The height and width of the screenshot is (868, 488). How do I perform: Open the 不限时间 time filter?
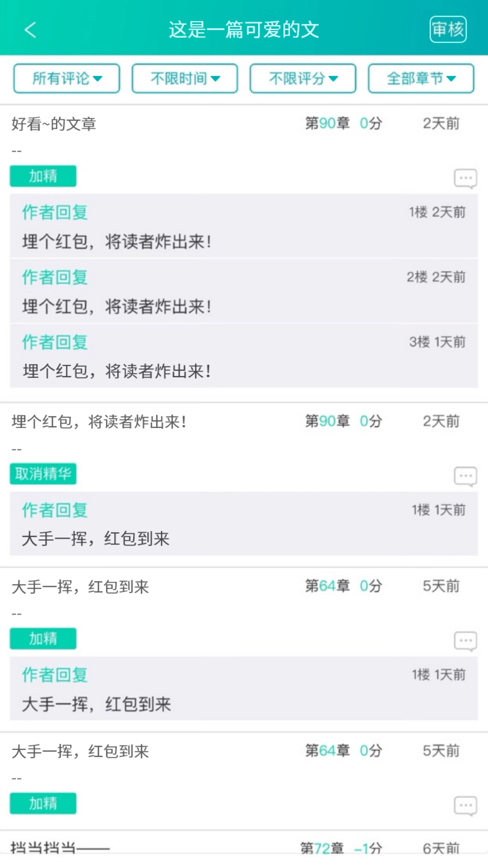click(x=185, y=79)
